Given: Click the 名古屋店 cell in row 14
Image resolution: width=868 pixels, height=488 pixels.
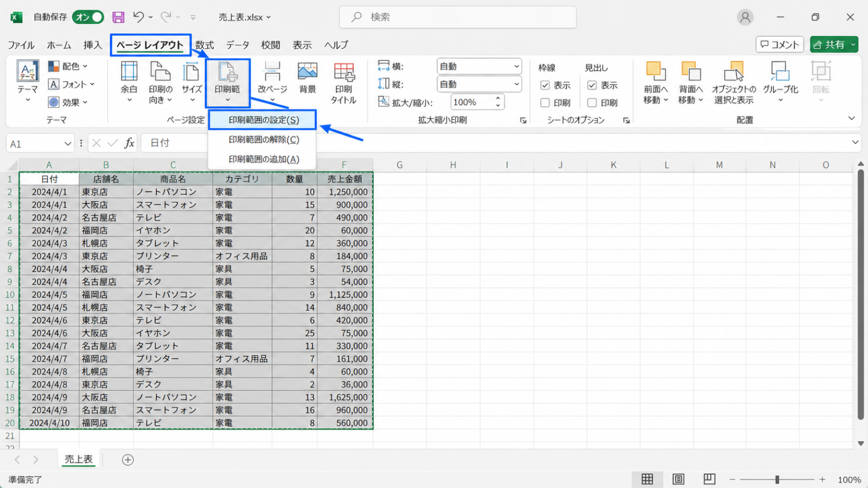Looking at the screenshot, I should [106, 346].
